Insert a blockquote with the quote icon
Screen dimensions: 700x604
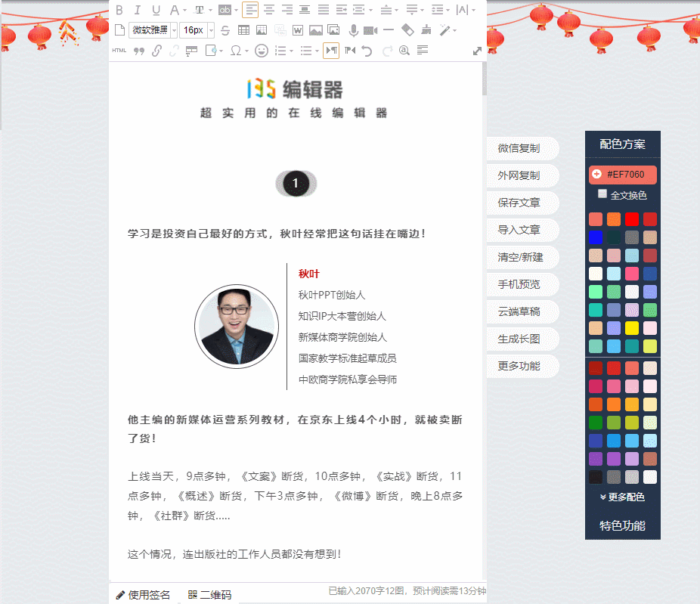pyautogui.click(x=138, y=51)
